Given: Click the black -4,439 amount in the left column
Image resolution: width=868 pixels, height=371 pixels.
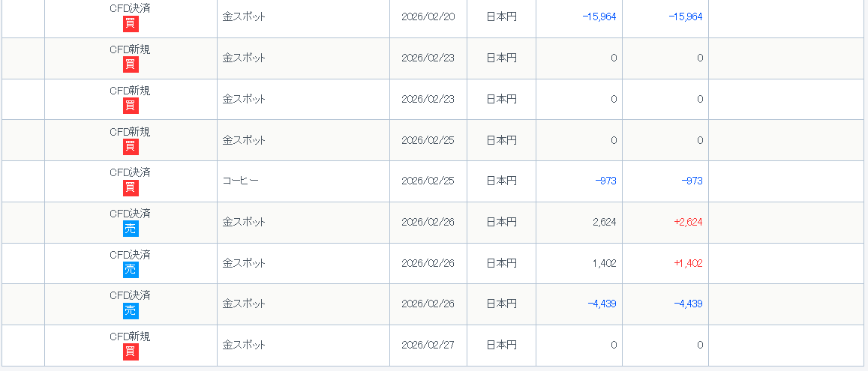Looking at the screenshot, I should point(602,304).
